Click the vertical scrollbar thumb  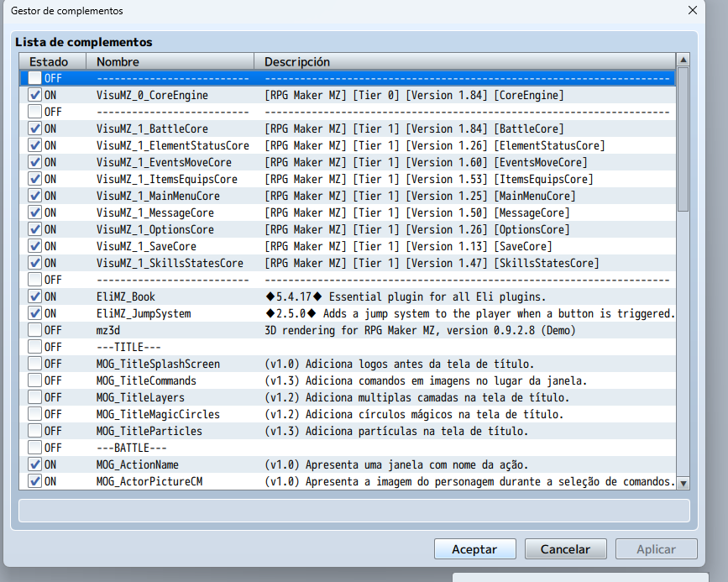[x=683, y=139]
